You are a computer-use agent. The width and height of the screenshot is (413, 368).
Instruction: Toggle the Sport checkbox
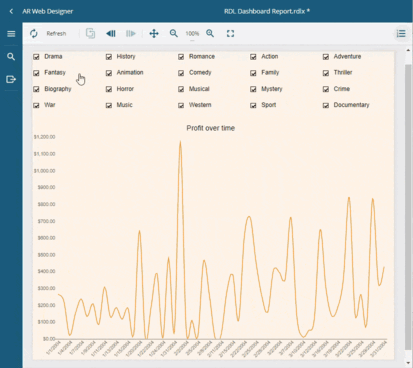[x=253, y=105]
